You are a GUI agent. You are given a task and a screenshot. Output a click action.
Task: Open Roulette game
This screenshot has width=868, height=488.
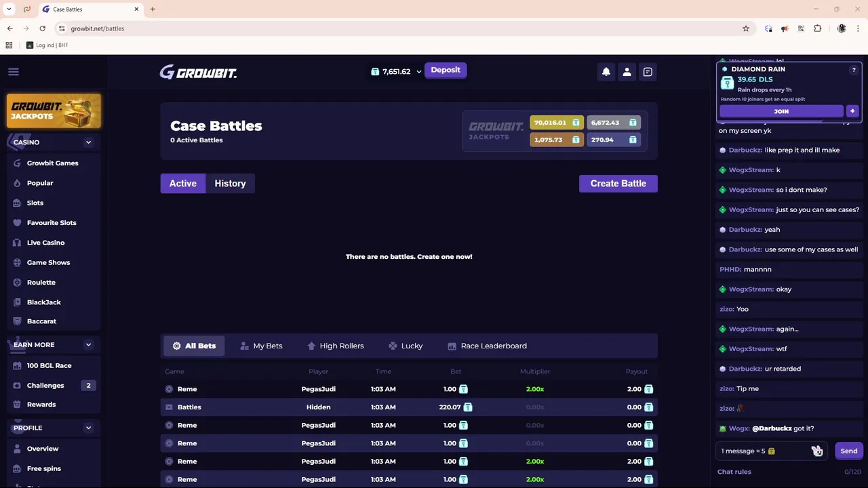pyautogui.click(x=41, y=283)
